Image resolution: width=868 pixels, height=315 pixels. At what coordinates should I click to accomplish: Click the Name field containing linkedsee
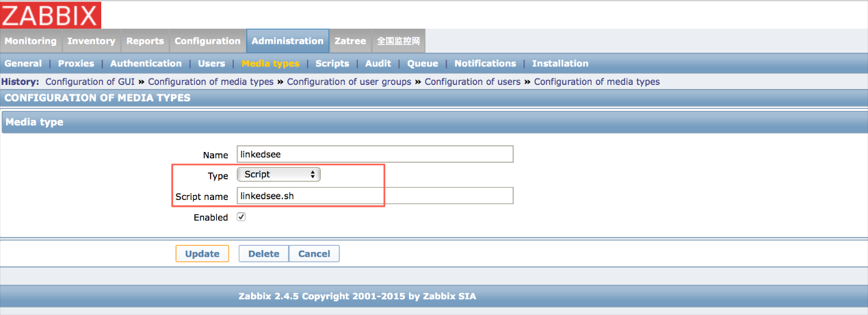click(375, 154)
